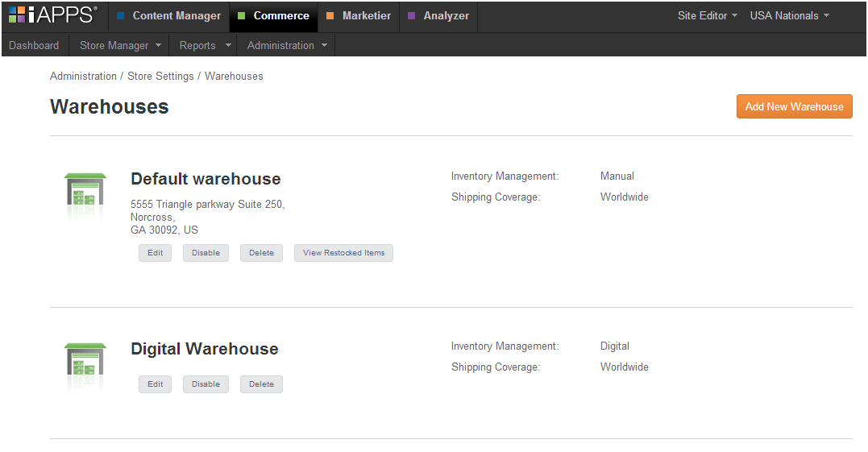The width and height of the screenshot is (868, 452).
Task: Expand the Store Manager menu
Action: (x=120, y=46)
